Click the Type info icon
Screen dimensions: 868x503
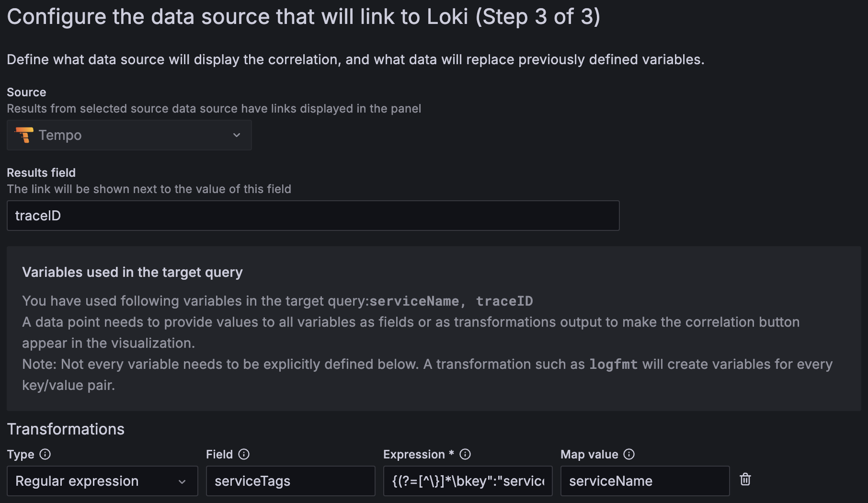(x=45, y=454)
